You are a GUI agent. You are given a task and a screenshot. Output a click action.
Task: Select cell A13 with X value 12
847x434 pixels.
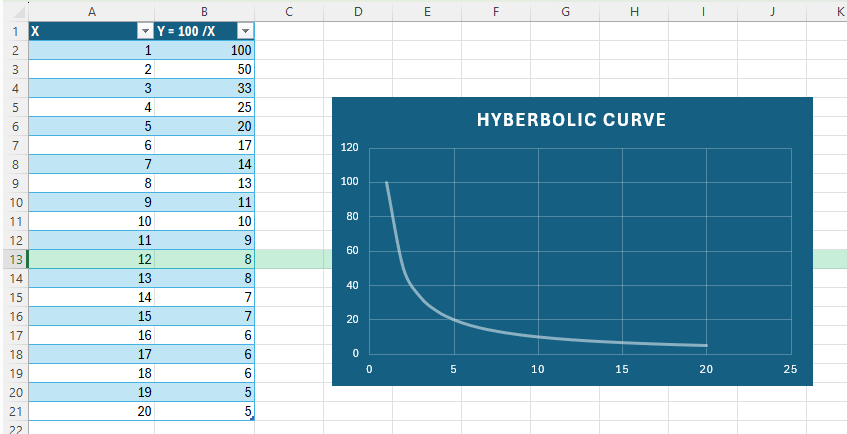click(x=91, y=259)
